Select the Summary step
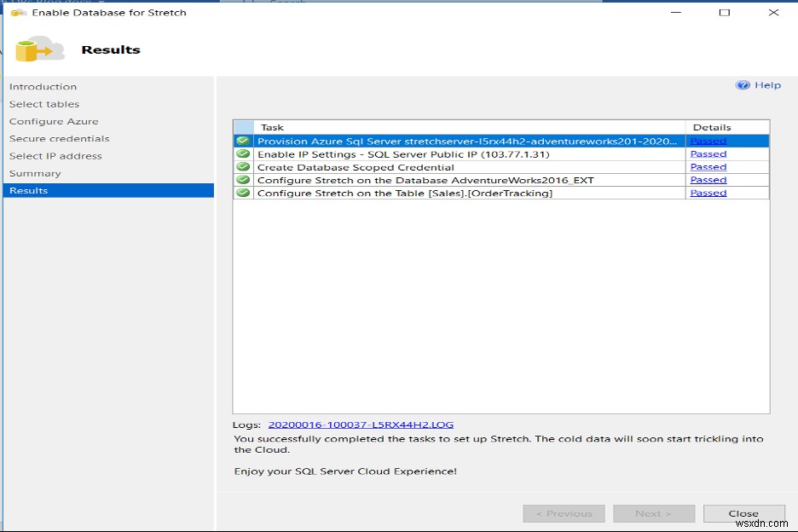798x532 pixels. (35, 173)
